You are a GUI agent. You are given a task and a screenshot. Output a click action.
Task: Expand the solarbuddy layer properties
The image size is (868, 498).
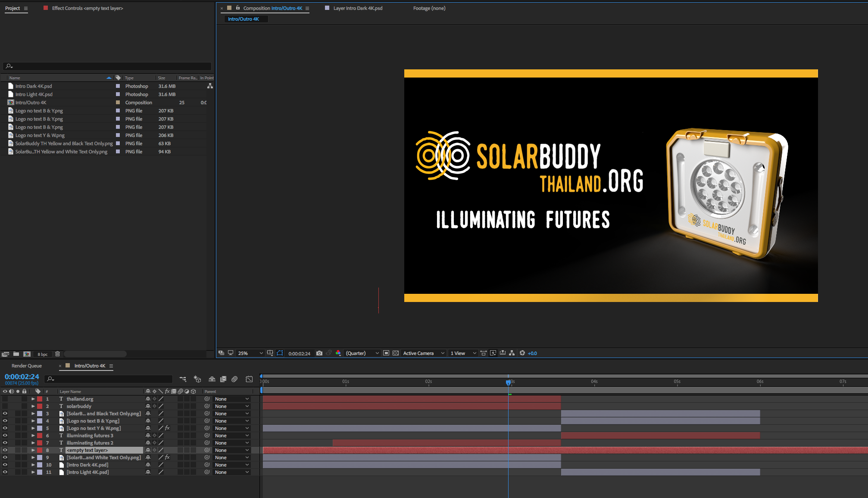(x=33, y=406)
